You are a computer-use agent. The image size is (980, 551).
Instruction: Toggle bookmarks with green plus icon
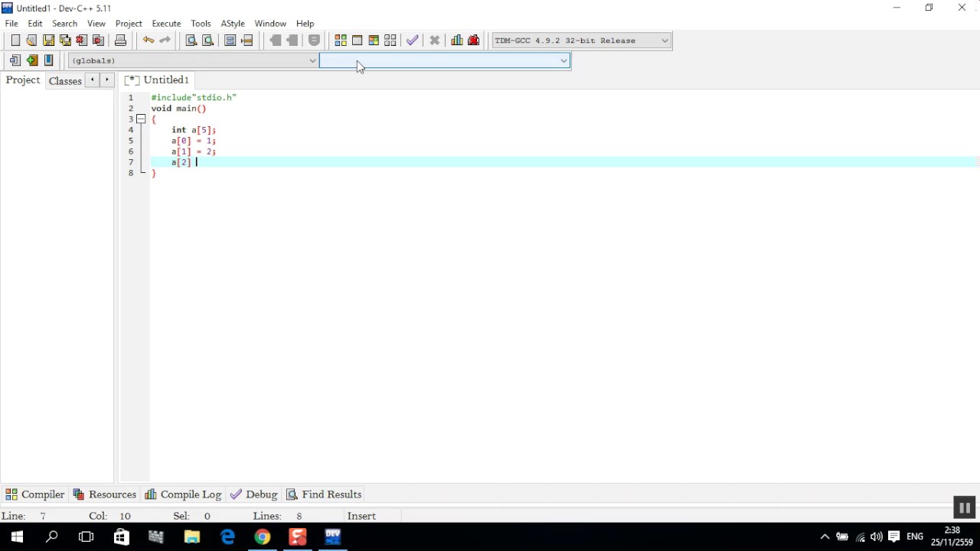32,60
